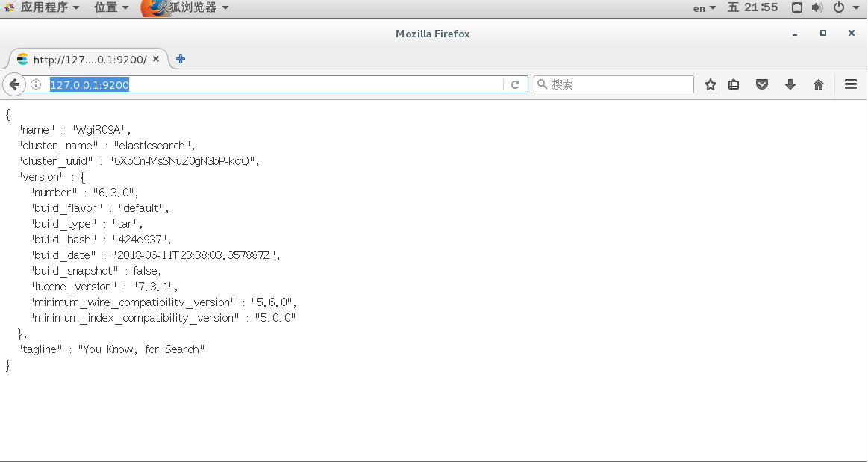Select the http://127....0.1:9200/ tab

point(89,59)
